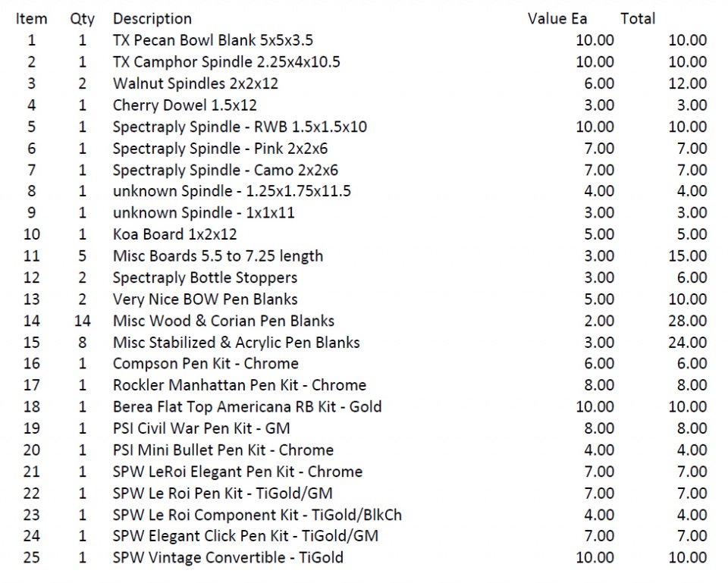Image resolution: width=728 pixels, height=583 pixels.
Task: Click the Value Ea column header
Action: (x=557, y=19)
